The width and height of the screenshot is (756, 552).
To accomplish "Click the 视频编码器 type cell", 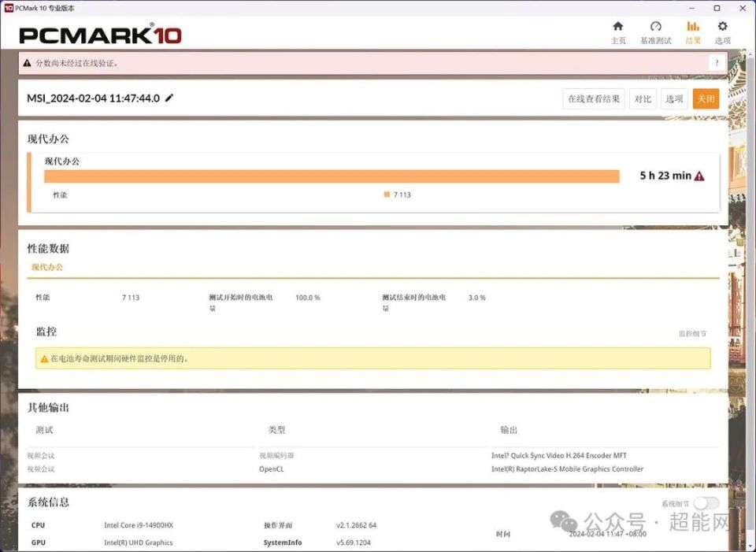I will 276,456.
